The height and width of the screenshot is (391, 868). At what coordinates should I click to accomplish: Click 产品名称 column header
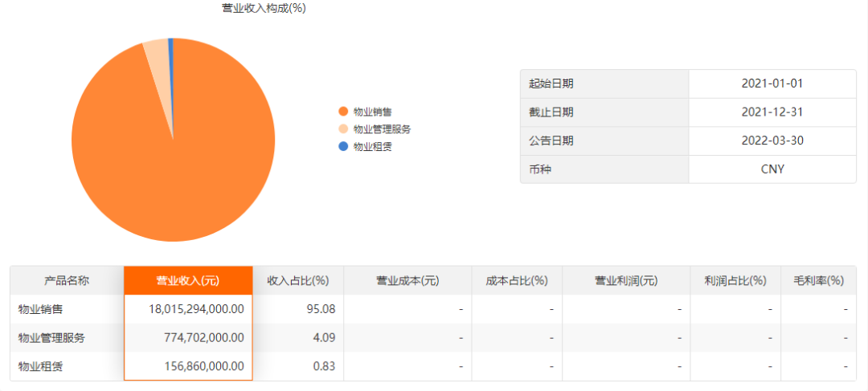[67, 280]
